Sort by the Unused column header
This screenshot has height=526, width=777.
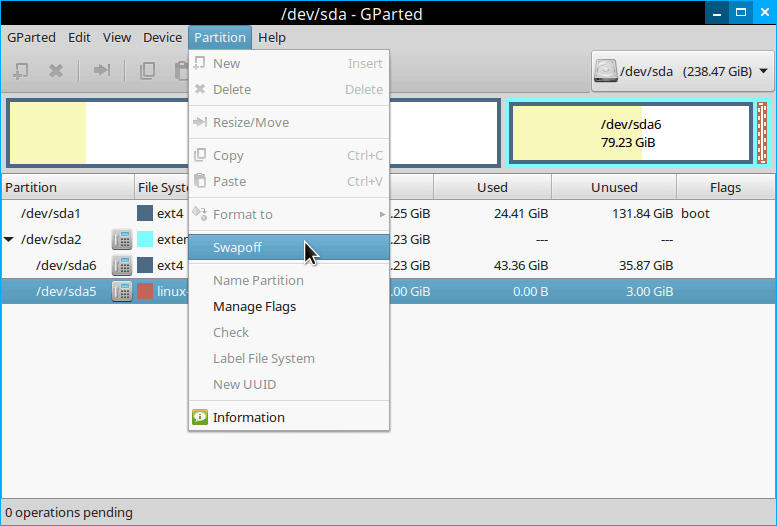click(x=614, y=187)
